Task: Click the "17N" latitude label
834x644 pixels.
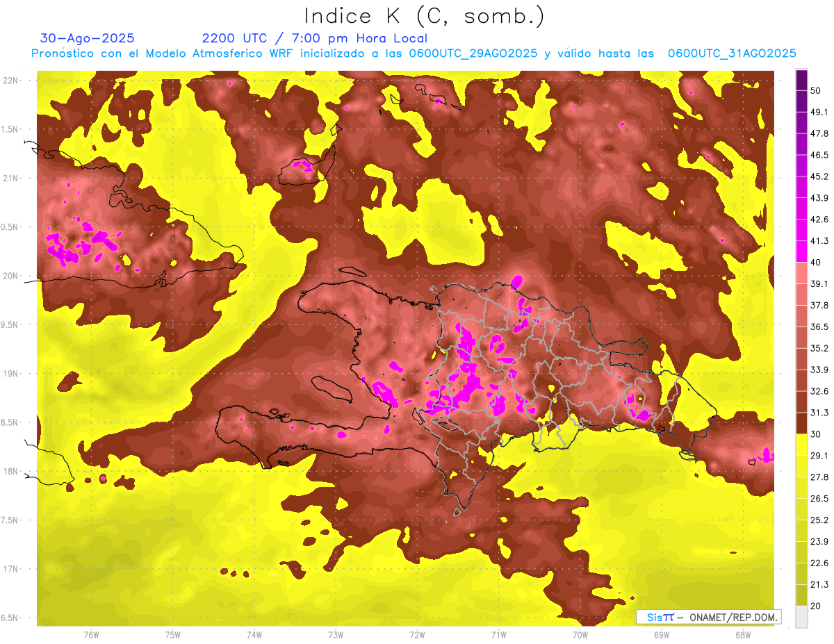Action: click(x=12, y=569)
